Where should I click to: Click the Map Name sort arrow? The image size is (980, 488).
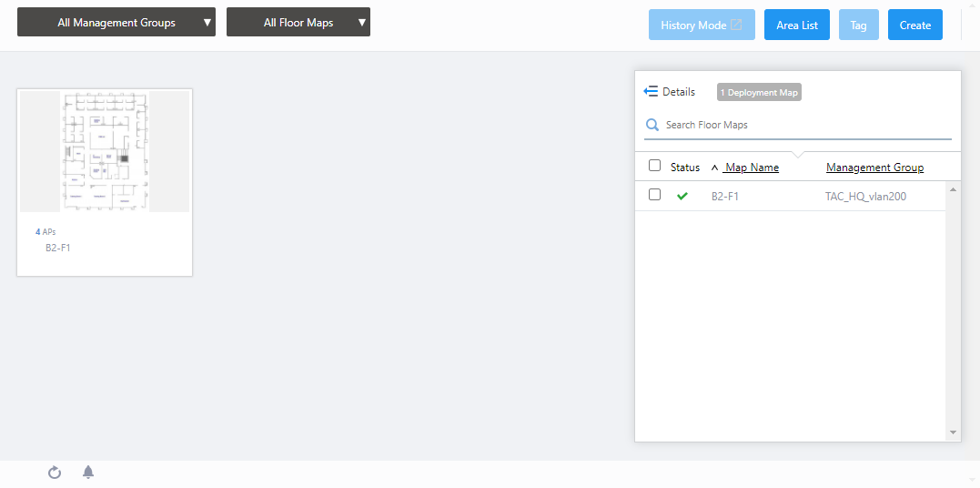714,168
